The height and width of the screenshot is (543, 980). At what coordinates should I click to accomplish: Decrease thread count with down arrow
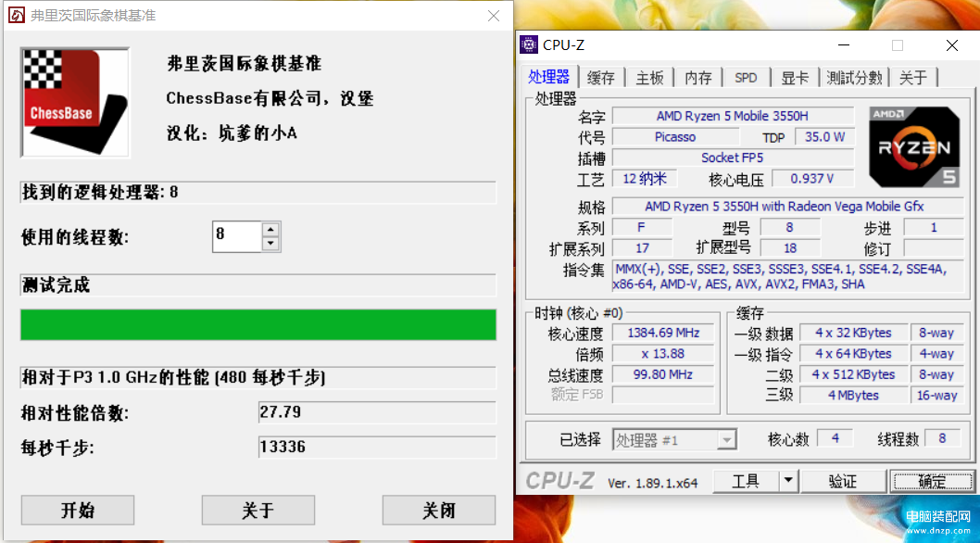point(270,244)
